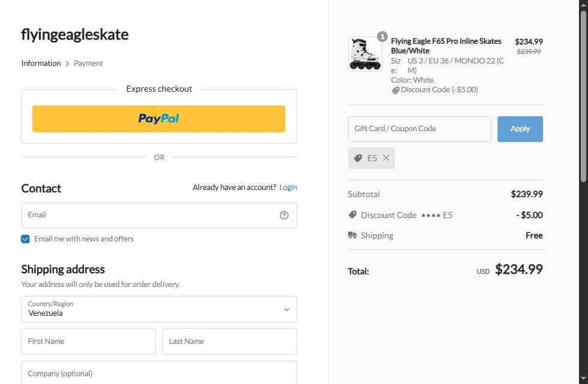
Task: Click the inline skates product thumbnail
Action: (365, 54)
